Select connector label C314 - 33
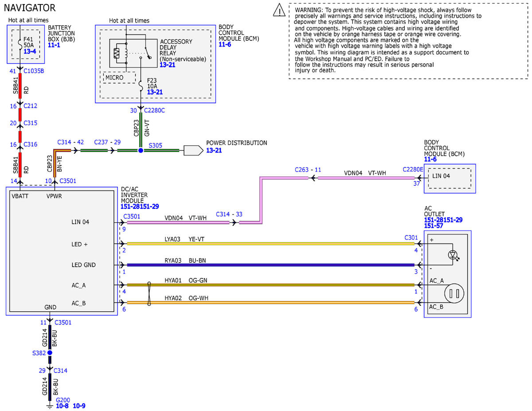This screenshot has height=411, width=532. coord(230,214)
